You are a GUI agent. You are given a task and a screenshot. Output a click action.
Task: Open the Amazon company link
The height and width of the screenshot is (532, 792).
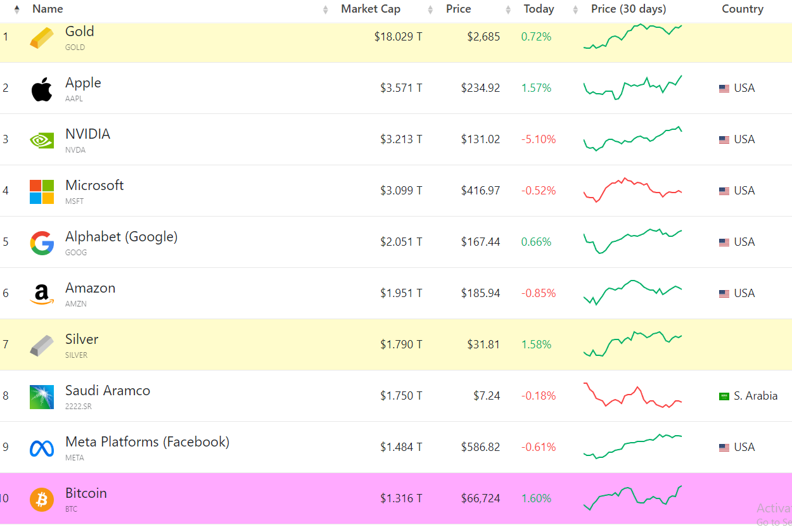tap(91, 288)
